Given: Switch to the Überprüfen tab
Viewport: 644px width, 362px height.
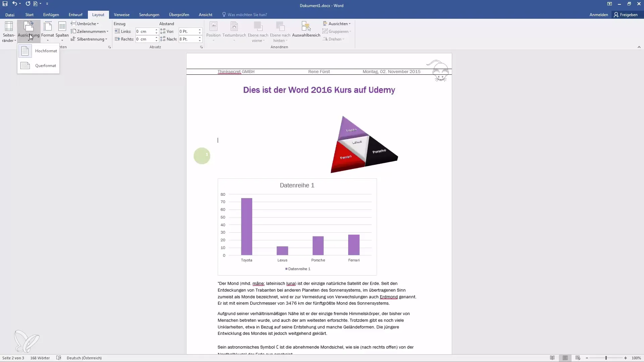Looking at the screenshot, I should 179,15.
